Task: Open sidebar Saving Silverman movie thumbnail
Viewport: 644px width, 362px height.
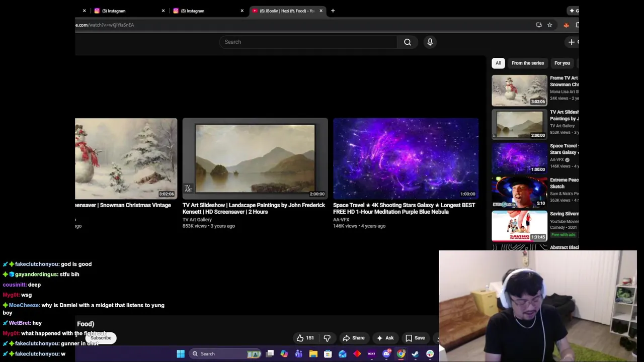Action: tap(519, 226)
